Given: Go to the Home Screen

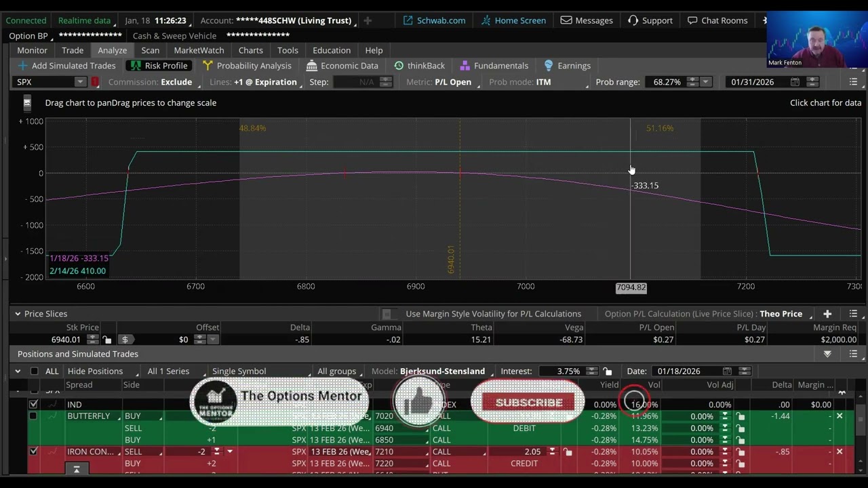Looking at the screenshot, I should (x=513, y=20).
